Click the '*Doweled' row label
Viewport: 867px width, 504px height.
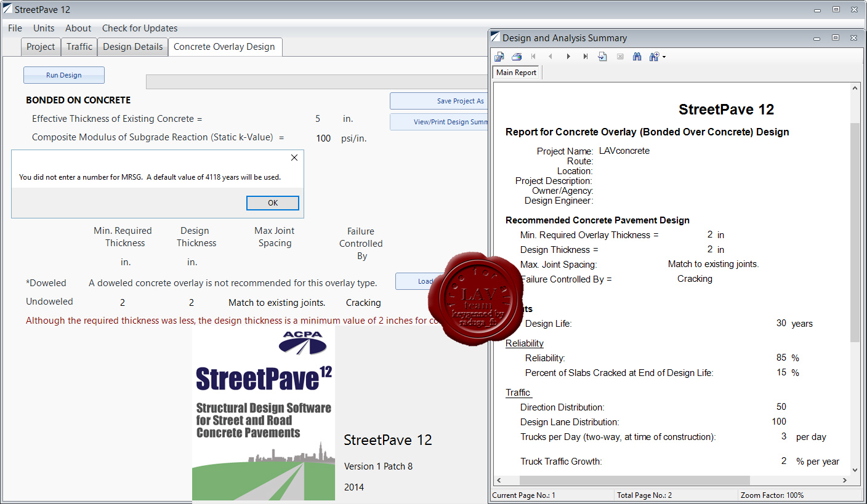[46, 283]
